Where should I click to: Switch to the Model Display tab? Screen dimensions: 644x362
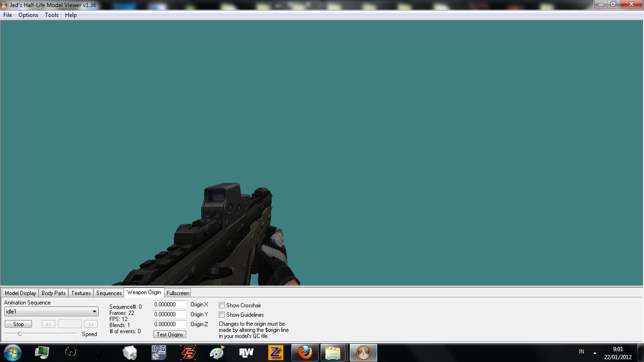click(20, 293)
